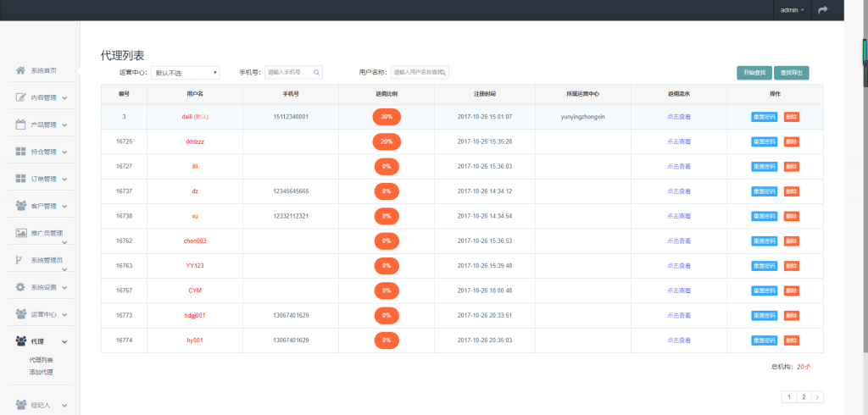
Task: Open the admin user dropdown
Action: (x=793, y=10)
